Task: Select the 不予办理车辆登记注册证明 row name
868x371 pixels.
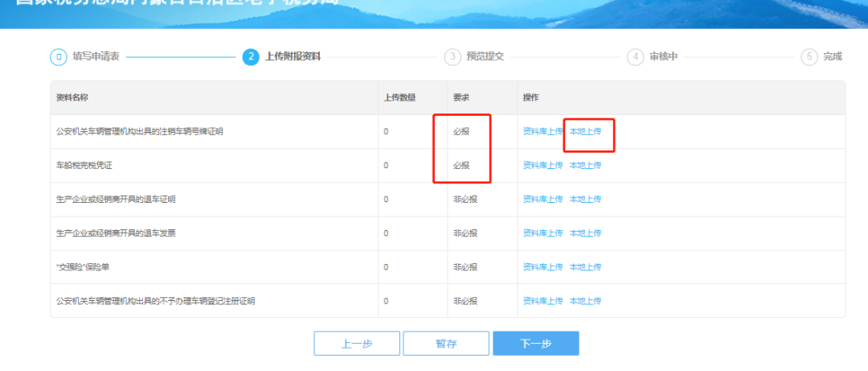Action: [156, 301]
